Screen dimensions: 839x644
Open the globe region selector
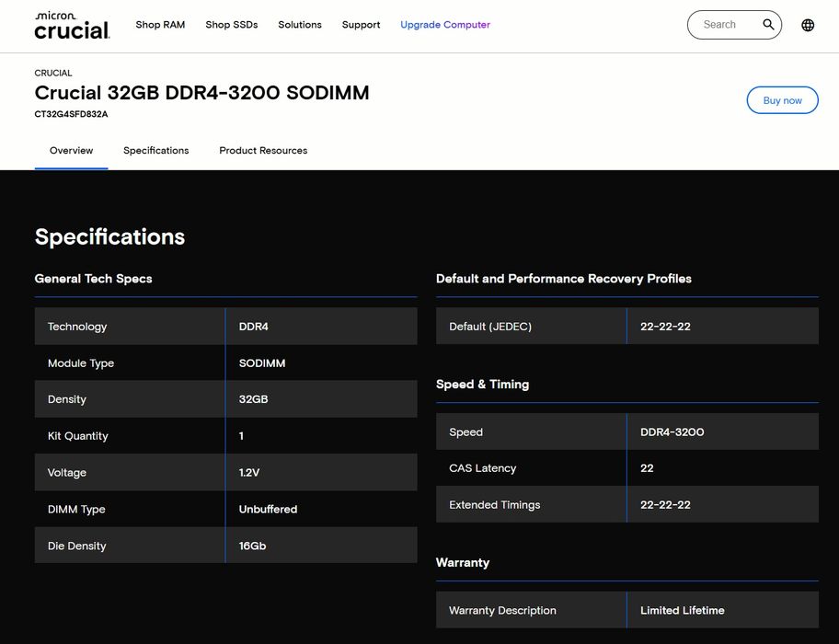[808, 25]
